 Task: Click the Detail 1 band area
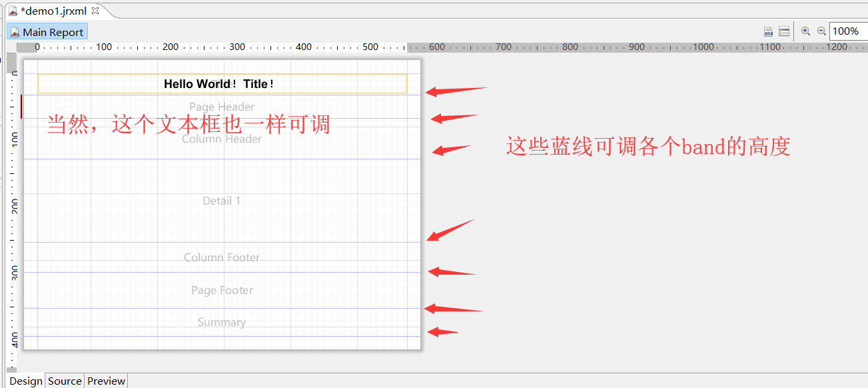221,200
